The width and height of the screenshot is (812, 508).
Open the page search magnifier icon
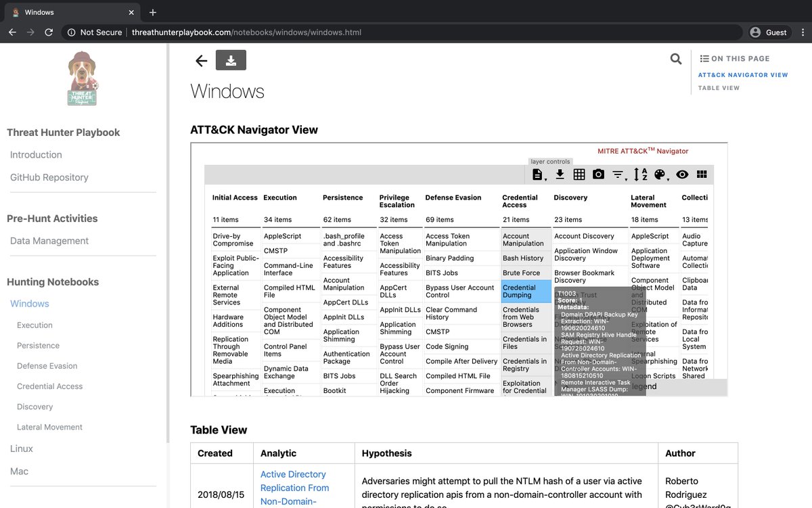coord(676,59)
